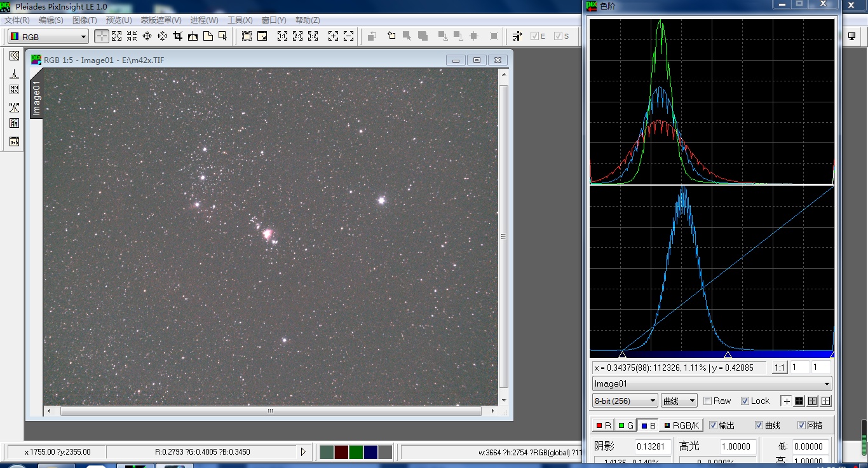Select the crop tool in toolbar
The image size is (868, 468).
178,36
